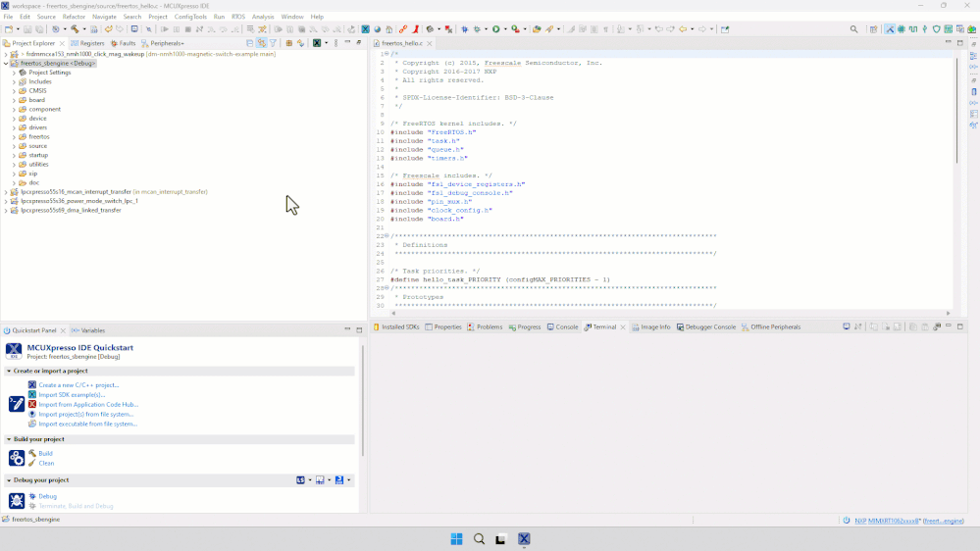Switch to the Peripherals+ tab

(163, 43)
